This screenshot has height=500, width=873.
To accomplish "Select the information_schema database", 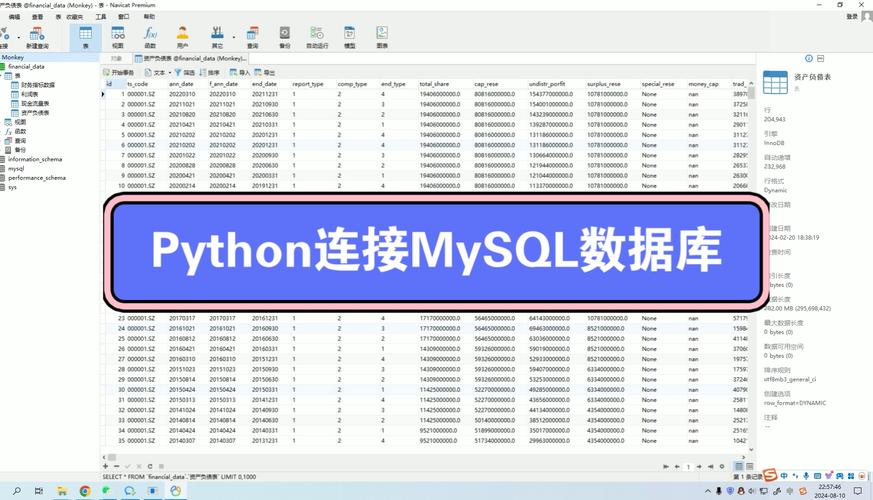I will (35, 159).
